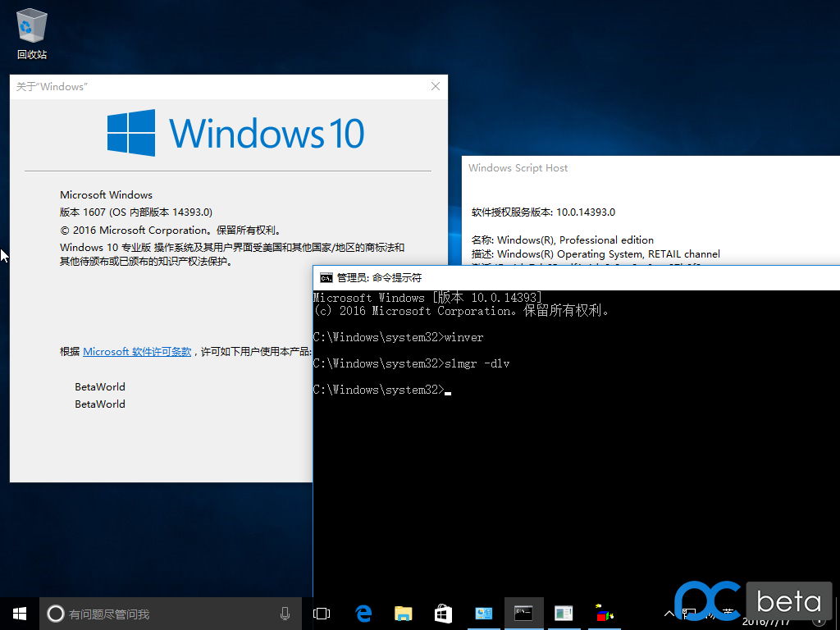Click '名称: Windows(R), Professional edition' line

[563, 240]
